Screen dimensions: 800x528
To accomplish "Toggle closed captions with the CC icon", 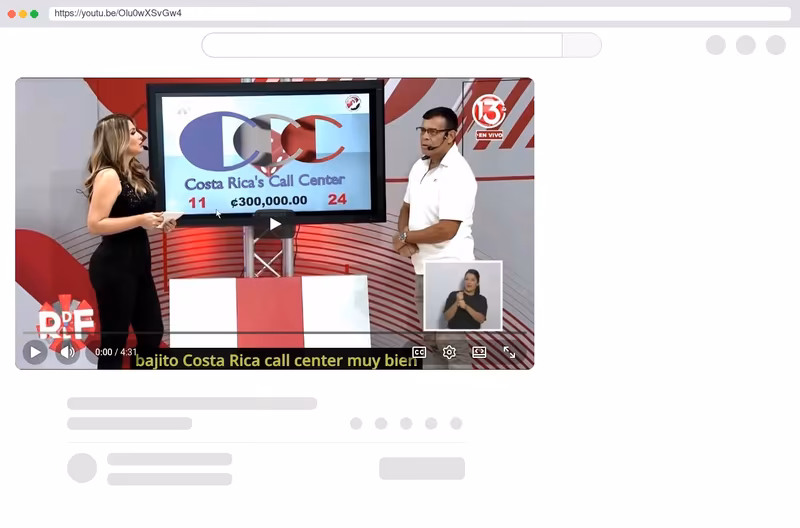I will (419, 353).
